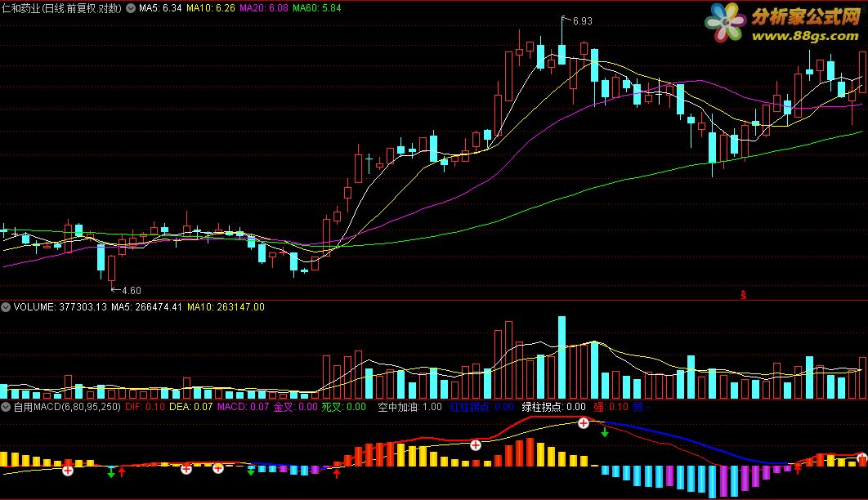The width and height of the screenshot is (868, 500).
Task: Click the 金叉: 0.00 readout
Action: 296,407
